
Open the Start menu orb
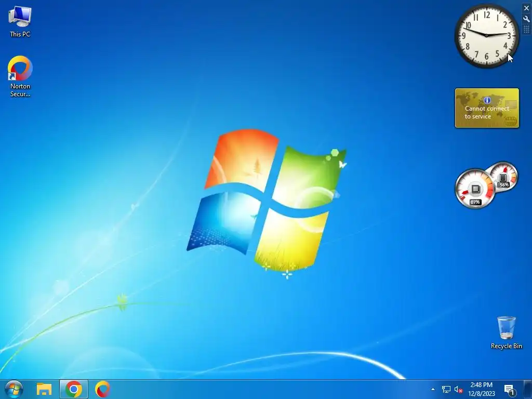[x=14, y=389]
